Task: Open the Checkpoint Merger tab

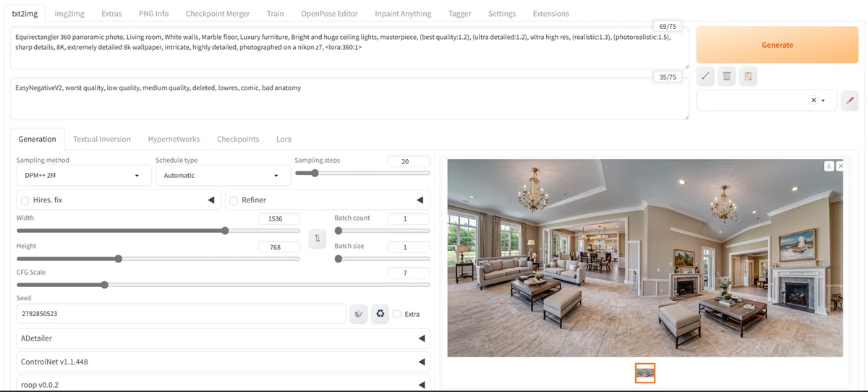Action: point(218,14)
